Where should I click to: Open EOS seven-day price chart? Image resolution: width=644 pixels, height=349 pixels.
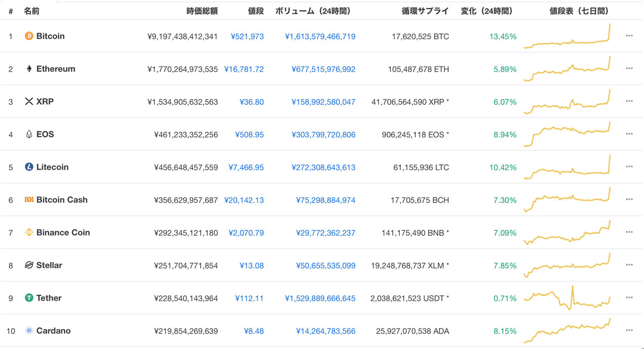[x=567, y=134]
